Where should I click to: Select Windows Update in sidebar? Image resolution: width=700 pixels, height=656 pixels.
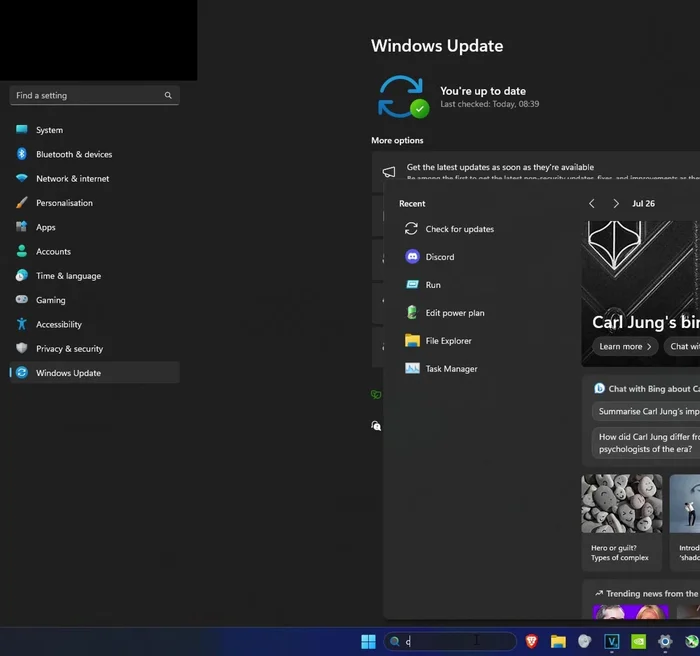(x=94, y=372)
